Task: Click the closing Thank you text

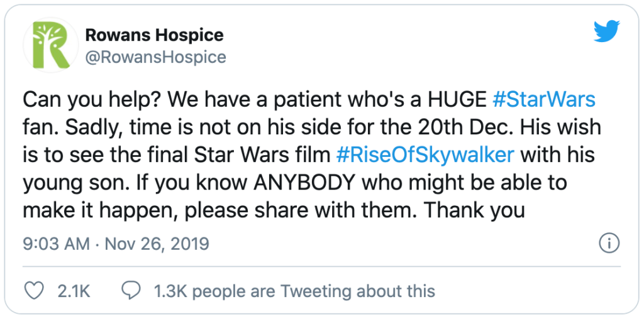Action: [x=474, y=211]
